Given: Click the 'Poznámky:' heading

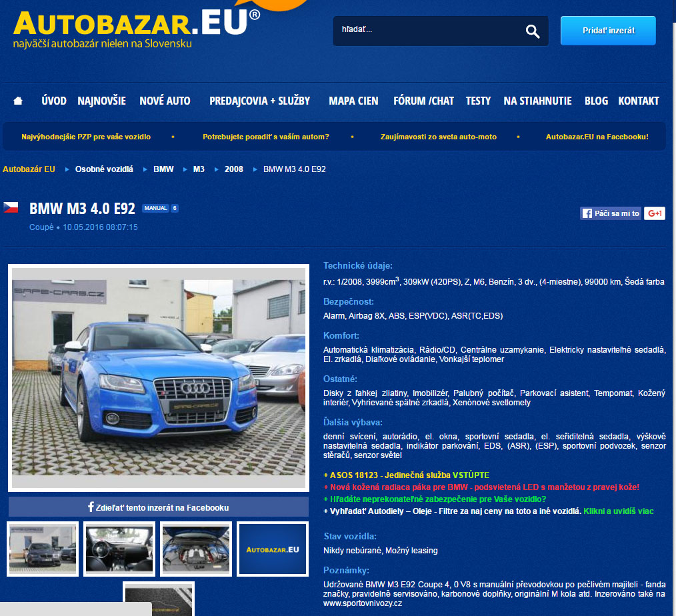Looking at the screenshot, I should pos(346,570).
